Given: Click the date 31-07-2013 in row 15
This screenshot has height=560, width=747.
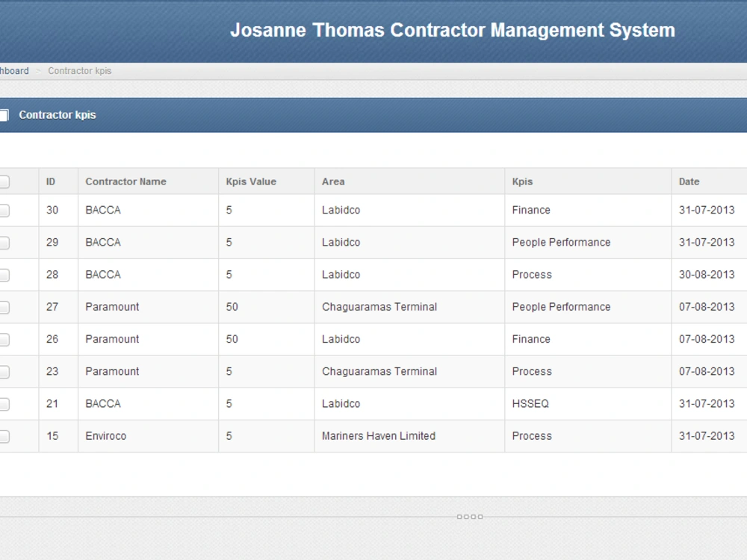Looking at the screenshot, I should pyautogui.click(x=707, y=436).
